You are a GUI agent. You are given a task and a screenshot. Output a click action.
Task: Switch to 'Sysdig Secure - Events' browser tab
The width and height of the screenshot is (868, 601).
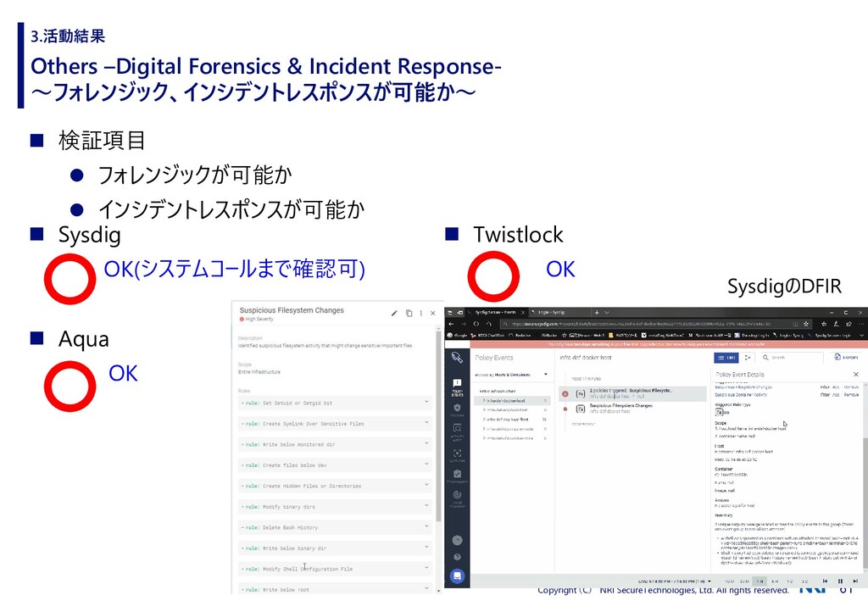(494, 312)
